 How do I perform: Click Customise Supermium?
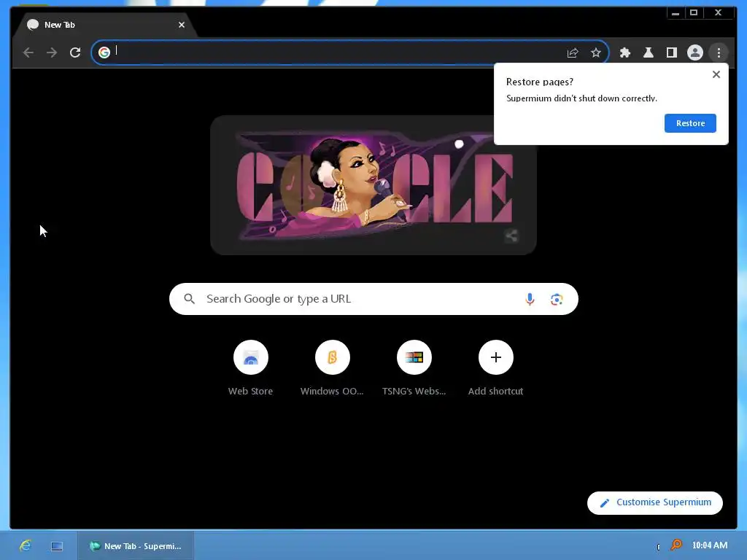coord(655,503)
